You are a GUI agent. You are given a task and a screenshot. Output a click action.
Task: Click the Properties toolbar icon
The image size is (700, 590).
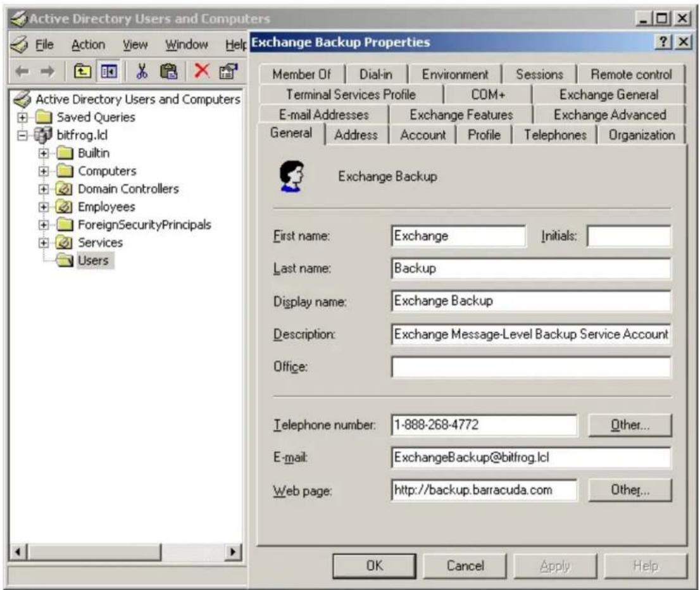[228, 71]
